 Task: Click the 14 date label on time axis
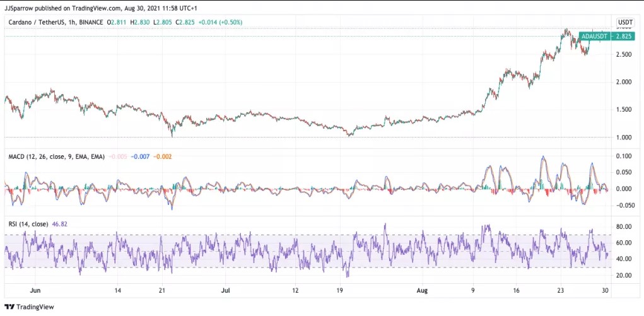point(118,291)
